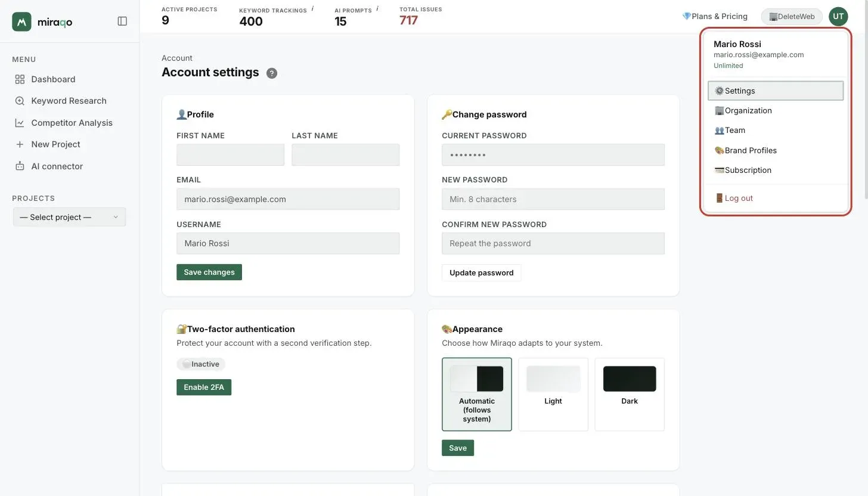868x496 pixels.
Task: Open Brand Profiles from the user menu
Action: point(776,150)
